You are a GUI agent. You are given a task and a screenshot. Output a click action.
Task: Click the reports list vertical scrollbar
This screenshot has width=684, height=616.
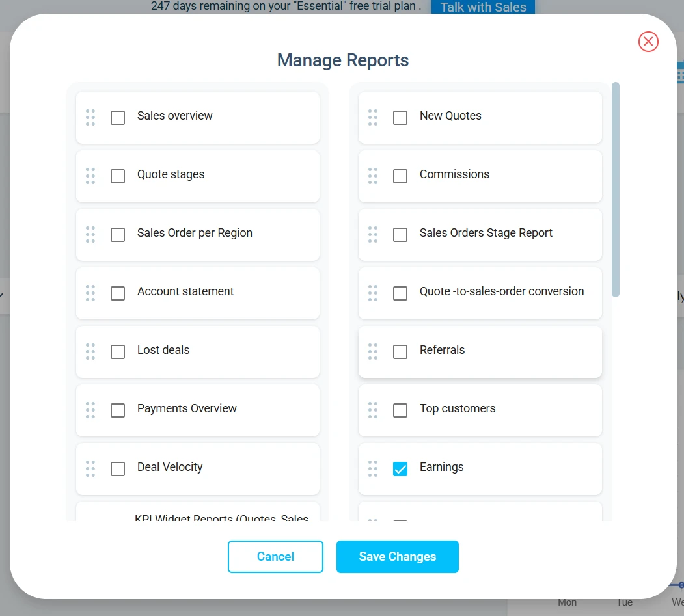616,190
